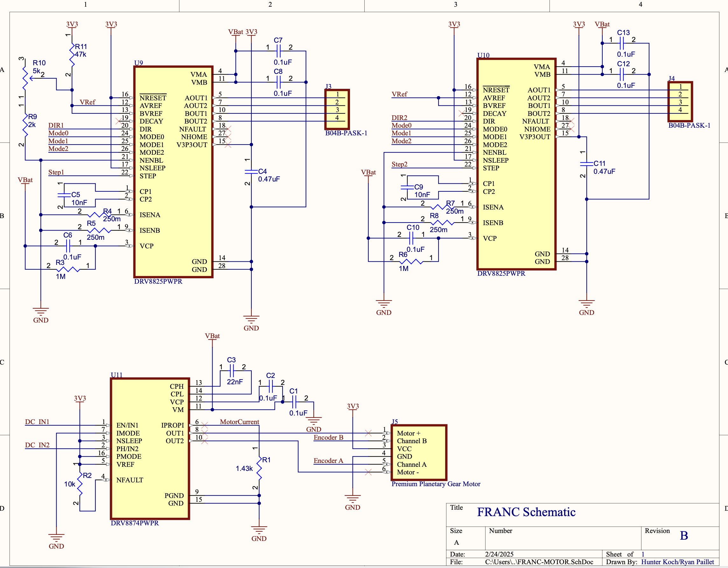Screen dimensions: 728x568
Task: Select the Revision B title block field
Action: pyautogui.click(x=684, y=536)
